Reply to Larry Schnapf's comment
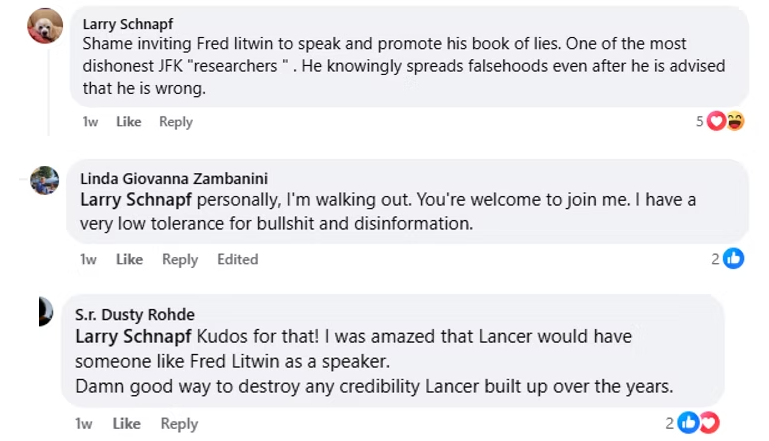 (x=175, y=122)
